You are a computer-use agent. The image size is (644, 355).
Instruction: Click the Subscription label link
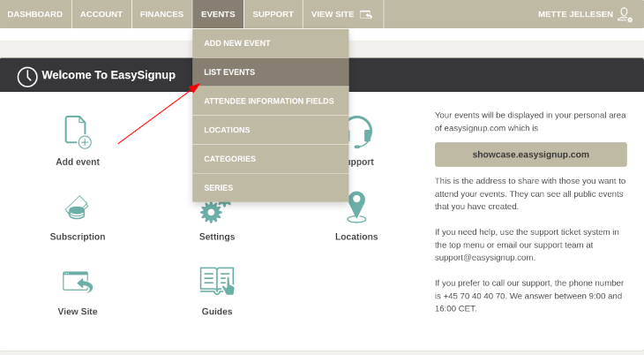tap(78, 237)
